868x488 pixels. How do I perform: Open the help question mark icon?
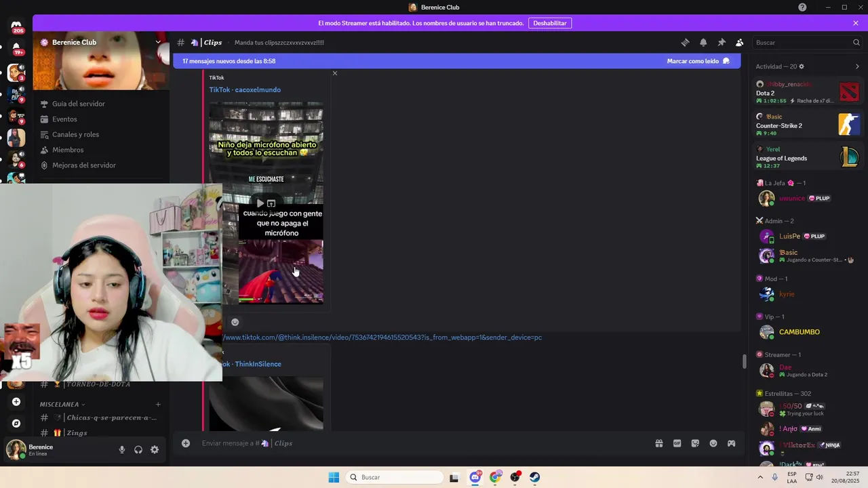[x=802, y=7]
